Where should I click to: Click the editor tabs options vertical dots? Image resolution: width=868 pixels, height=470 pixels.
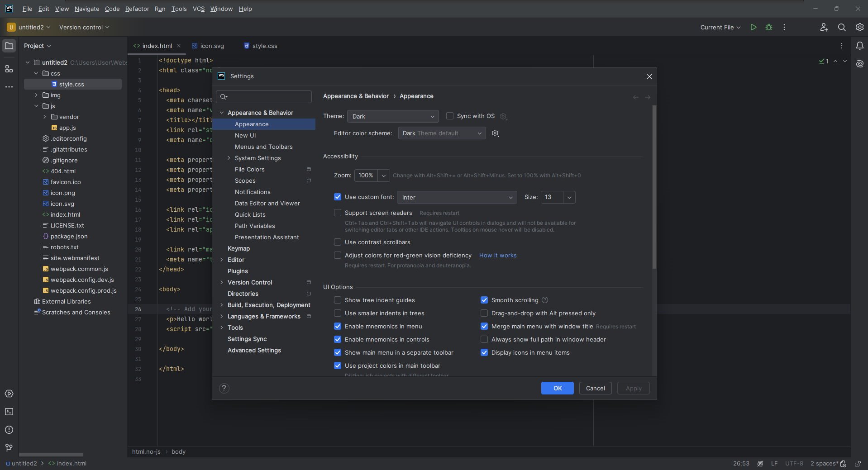point(842,46)
